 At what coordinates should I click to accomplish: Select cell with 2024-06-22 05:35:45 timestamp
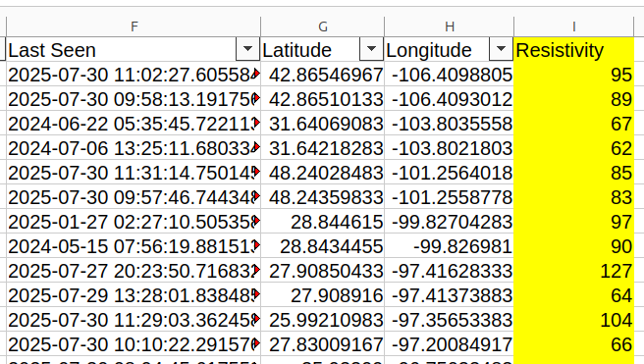(134, 124)
